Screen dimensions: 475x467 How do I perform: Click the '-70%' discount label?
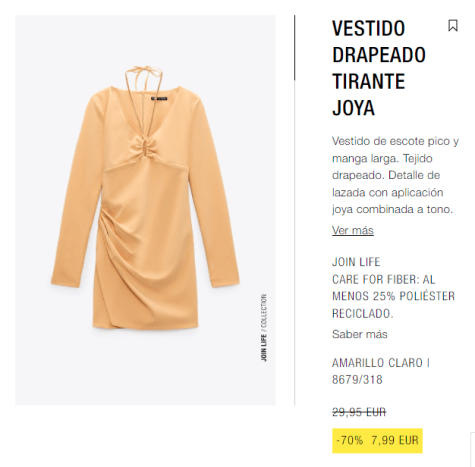[349, 440]
